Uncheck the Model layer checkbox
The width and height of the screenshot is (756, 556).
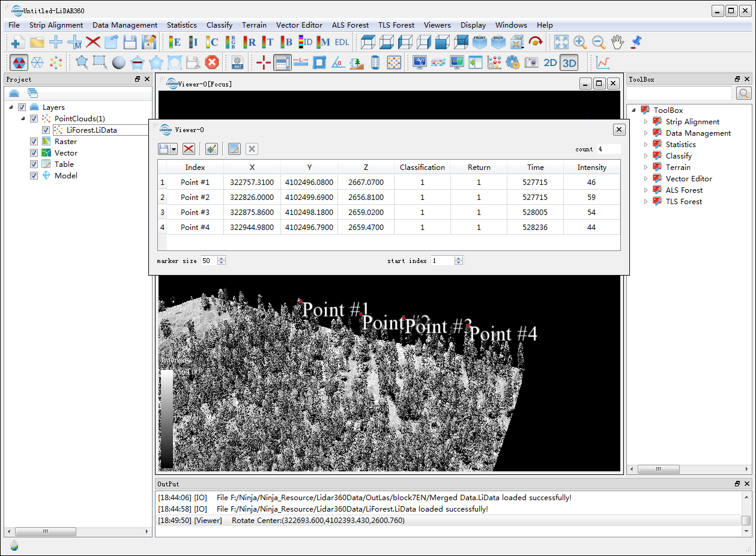pos(34,176)
